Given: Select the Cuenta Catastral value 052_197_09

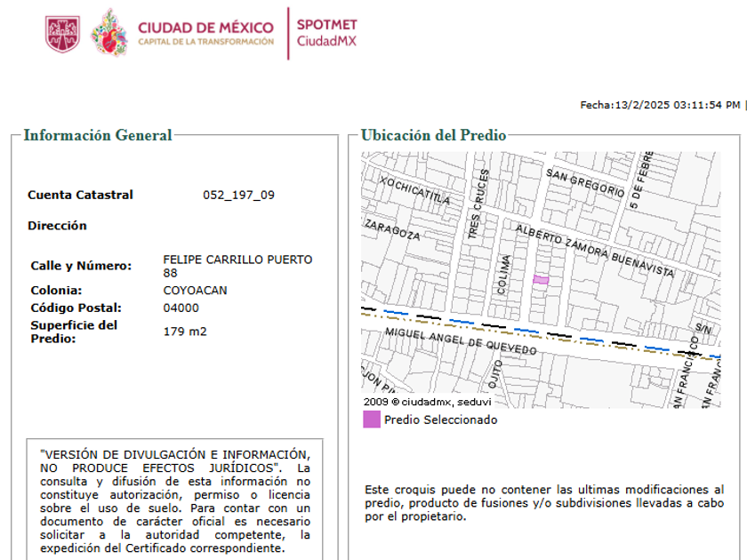Looking at the screenshot, I should tap(238, 195).
